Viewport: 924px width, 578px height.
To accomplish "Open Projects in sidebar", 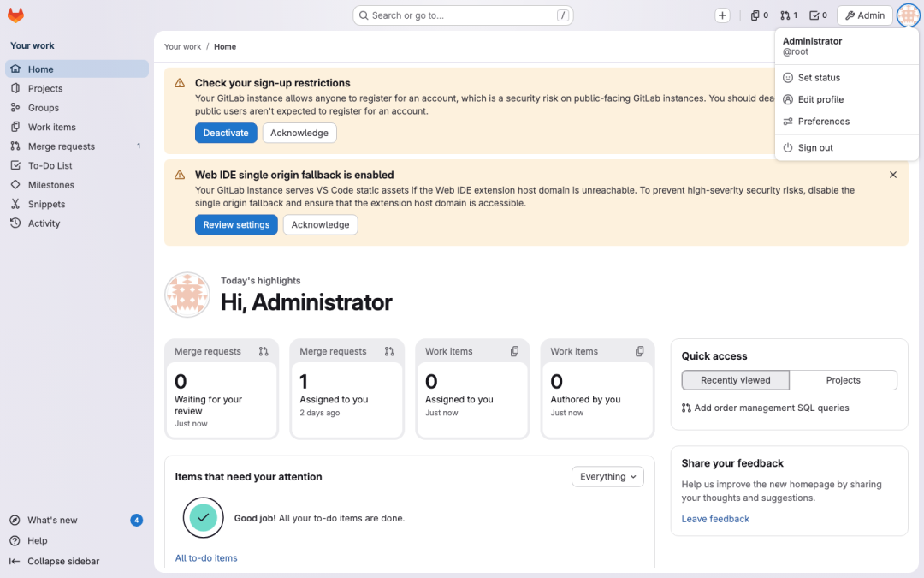I will pyautogui.click(x=77, y=88).
